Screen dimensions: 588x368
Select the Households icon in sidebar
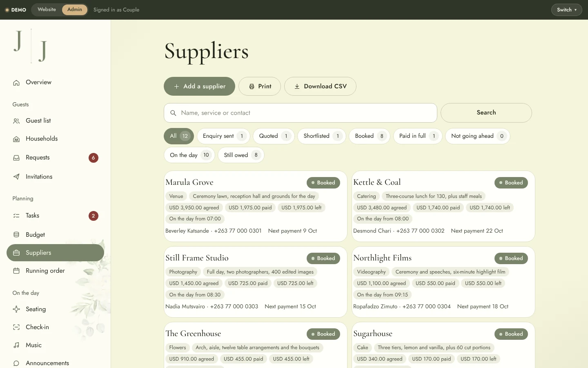(16, 139)
